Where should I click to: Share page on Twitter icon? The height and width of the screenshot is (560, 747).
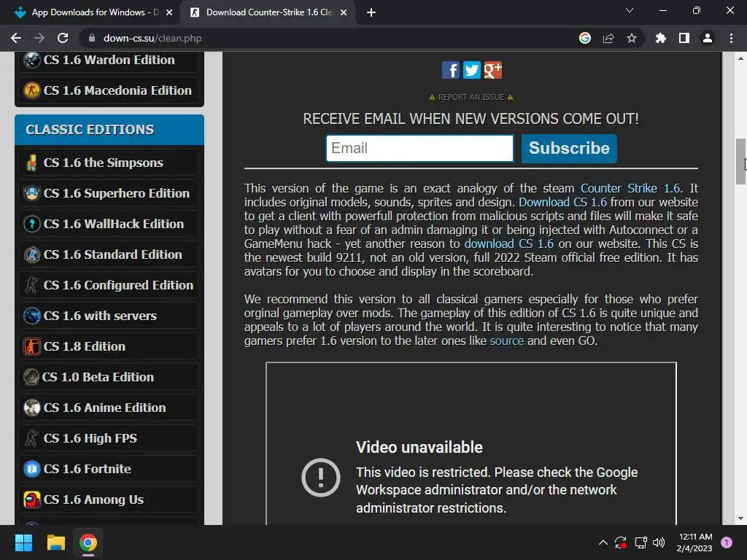click(x=472, y=70)
